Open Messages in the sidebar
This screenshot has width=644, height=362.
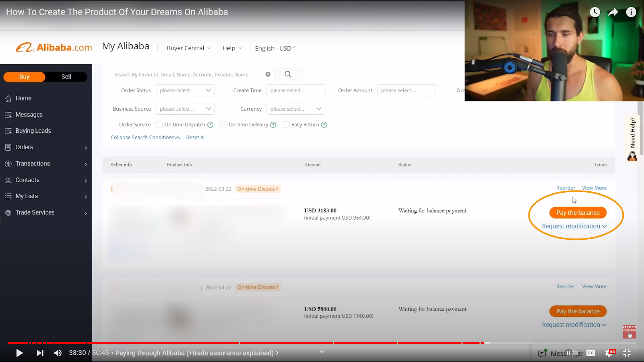(29, 115)
